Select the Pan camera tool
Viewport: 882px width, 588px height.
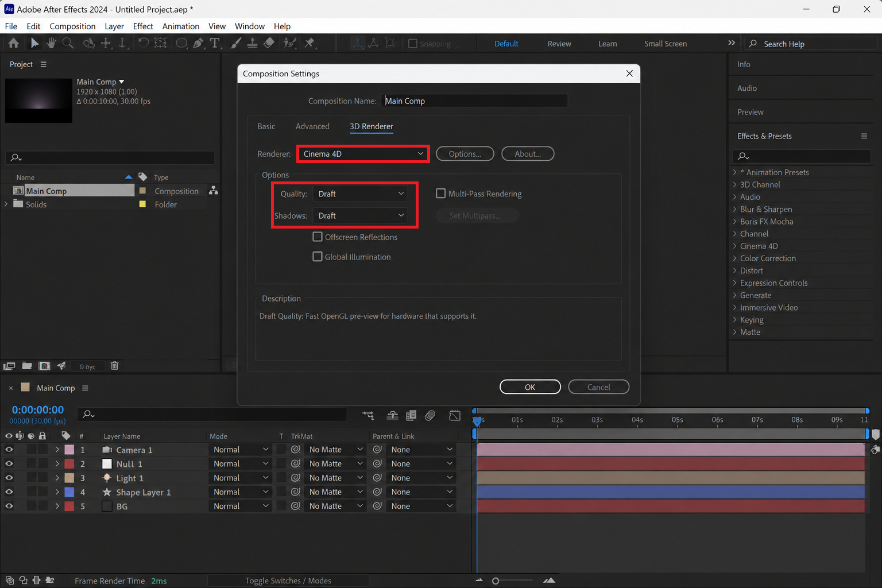pos(106,43)
